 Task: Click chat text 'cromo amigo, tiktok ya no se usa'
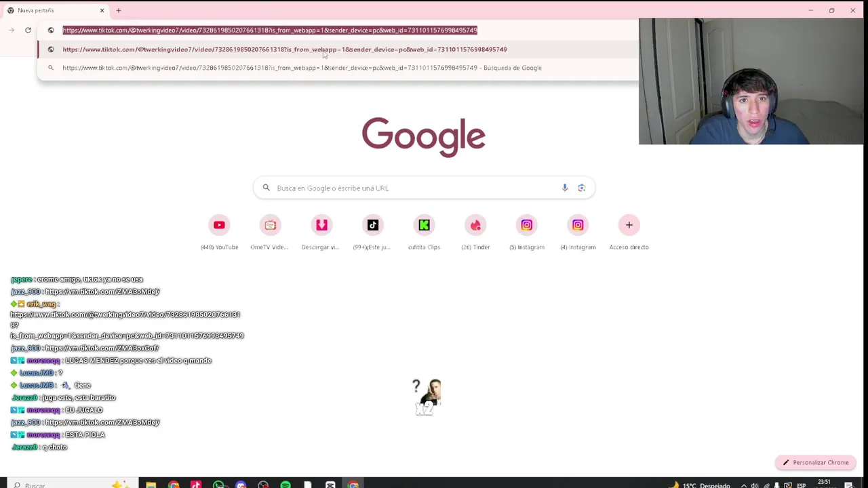click(x=90, y=279)
